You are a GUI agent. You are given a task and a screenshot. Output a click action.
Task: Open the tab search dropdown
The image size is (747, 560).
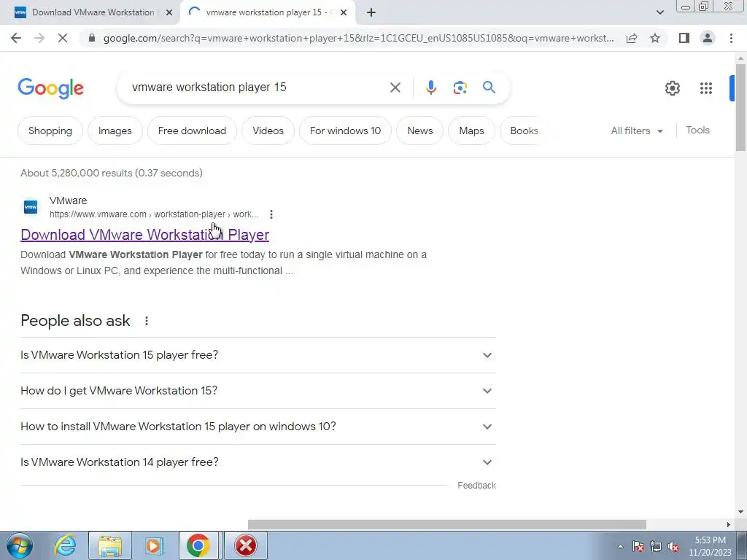(659, 12)
